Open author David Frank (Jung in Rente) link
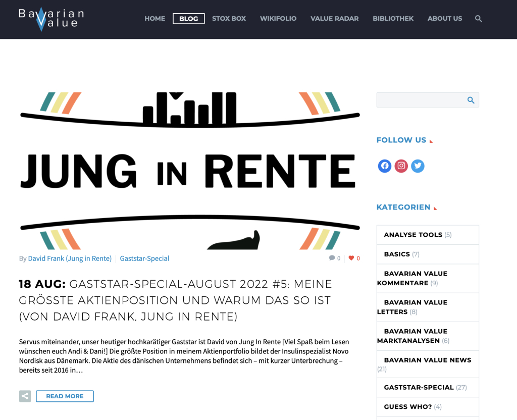Screen dimensions: 517x420 coord(70,258)
